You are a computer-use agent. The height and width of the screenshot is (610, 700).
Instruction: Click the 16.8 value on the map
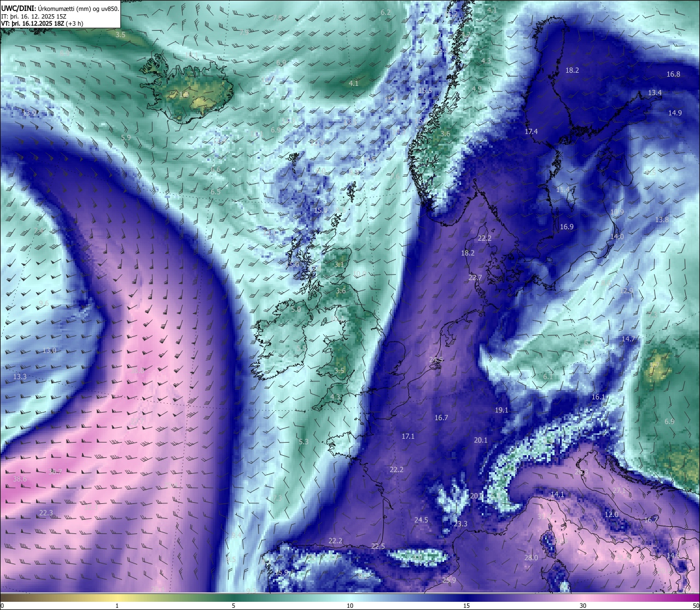(x=673, y=74)
